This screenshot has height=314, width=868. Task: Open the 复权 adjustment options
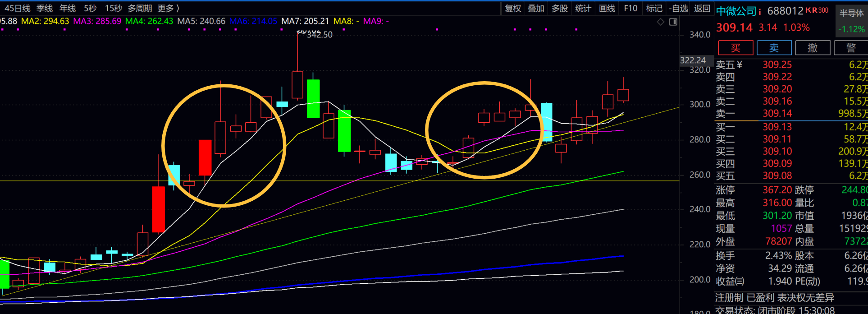coord(513,9)
